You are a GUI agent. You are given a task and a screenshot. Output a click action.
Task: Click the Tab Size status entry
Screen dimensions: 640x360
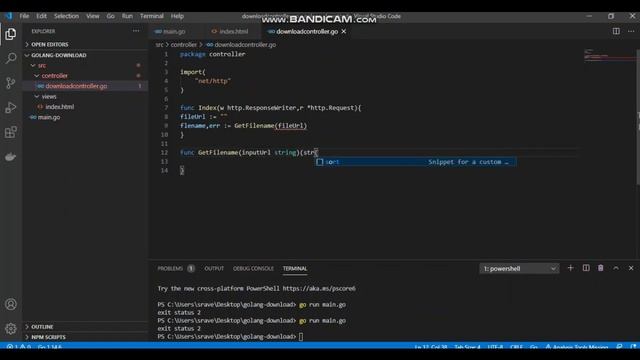pos(467,347)
